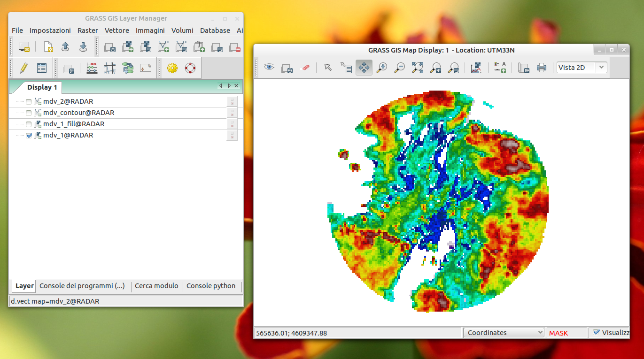Click the d.vect map=mdv_2@RADAR status text

(x=55, y=301)
